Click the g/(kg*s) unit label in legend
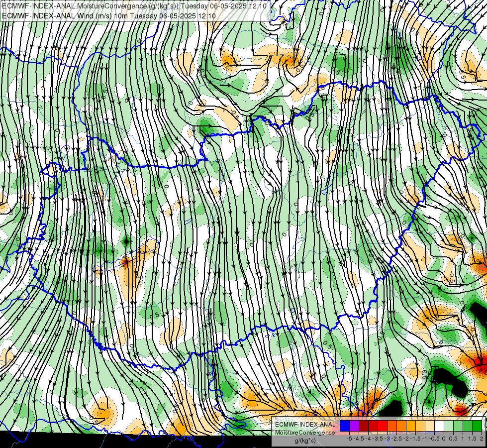The image size is (487, 448). tap(305, 441)
